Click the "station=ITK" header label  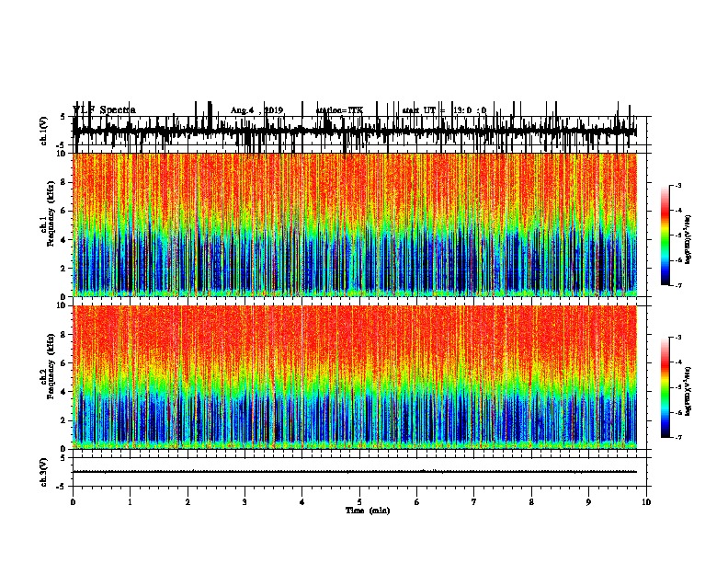[339, 110]
